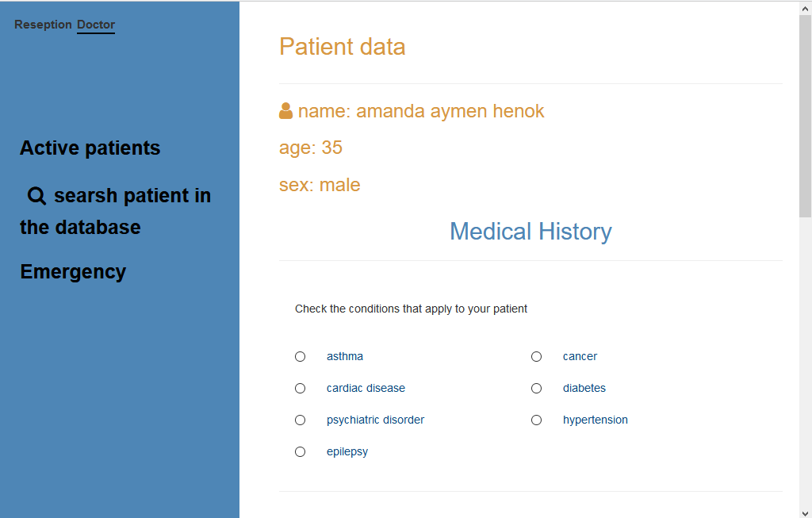812x518 pixels.
Task: Mark epilepsy as a patient condition
Action: coord(300,451)
